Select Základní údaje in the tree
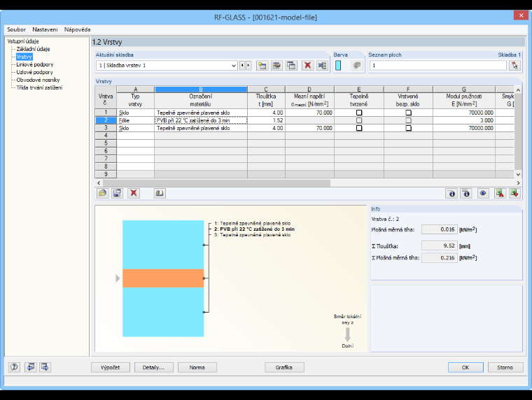The height and width of the screenshot is (400, 532). pos(34,49)
